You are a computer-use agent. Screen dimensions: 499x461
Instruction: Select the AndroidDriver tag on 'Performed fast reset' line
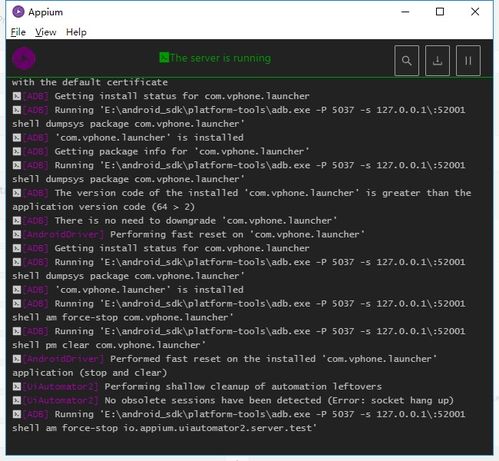[64, 359]
